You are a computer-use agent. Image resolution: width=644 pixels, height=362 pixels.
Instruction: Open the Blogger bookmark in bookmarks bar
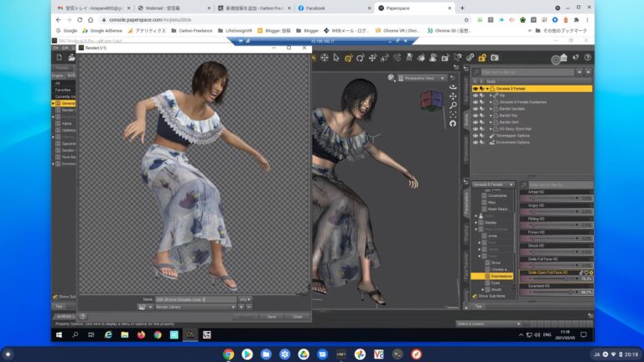pos(307,31)
